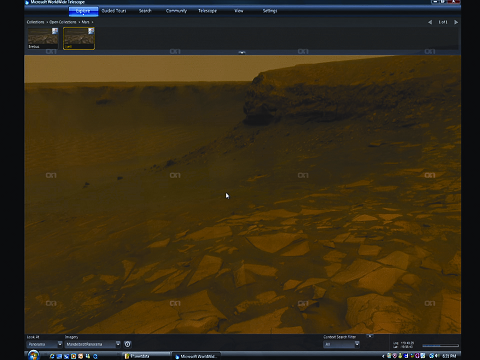This screenshot has width=480, height=360.
Task: Go to Open Collections breadcrumb
Action: (63, 22)
